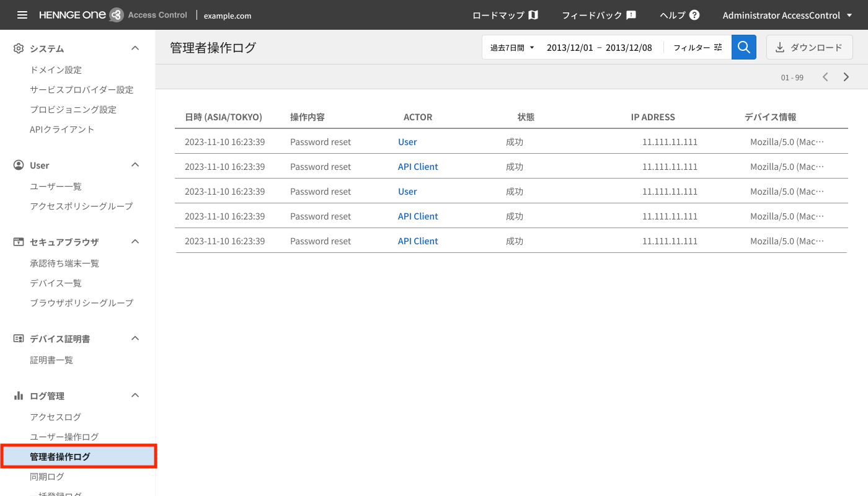Click the 状態 column header
The height and width of the screenshot is (496, 868).
(526, 117)
